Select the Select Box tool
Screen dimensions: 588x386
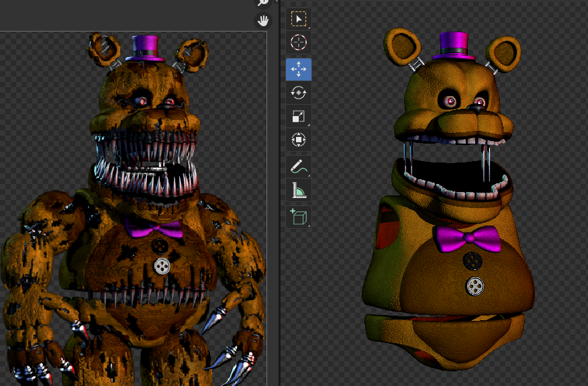299,19
